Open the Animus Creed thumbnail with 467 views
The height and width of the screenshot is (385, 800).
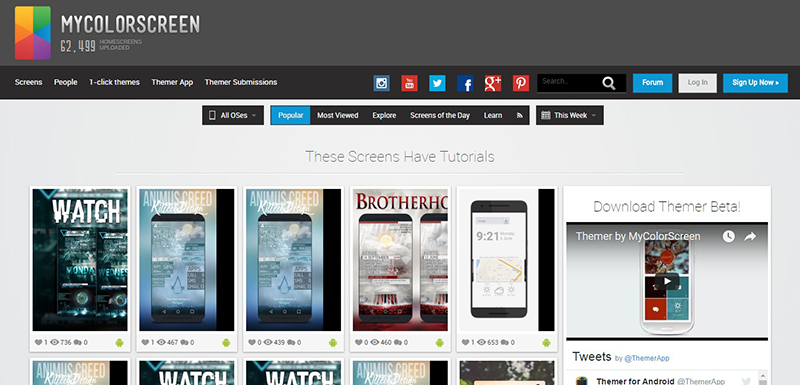187,260
